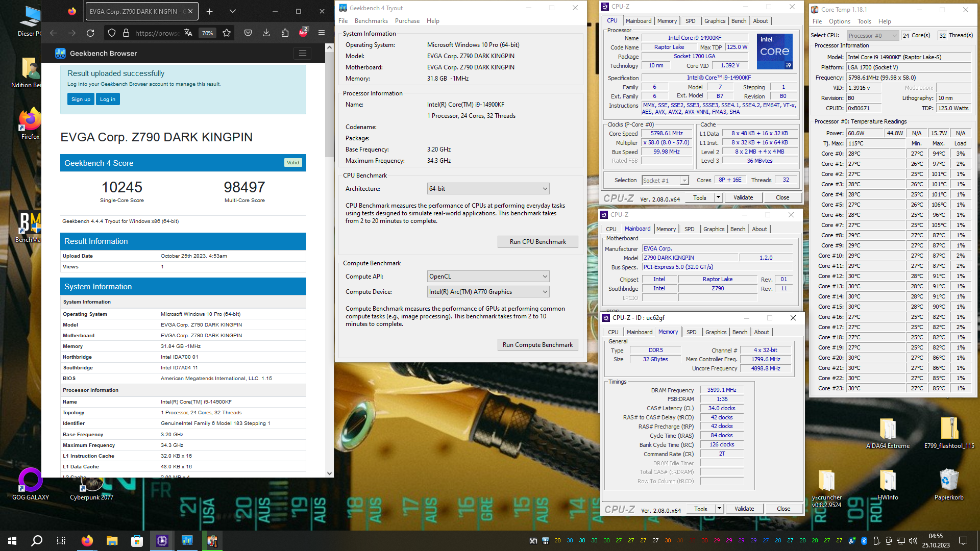This screenshot has height=551, width=980.
Task: Open a new Firefox tab
Action: [210, 11]
